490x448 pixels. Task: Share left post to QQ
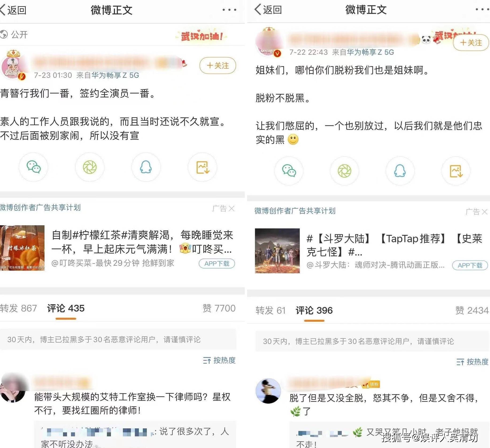point(146,167)
